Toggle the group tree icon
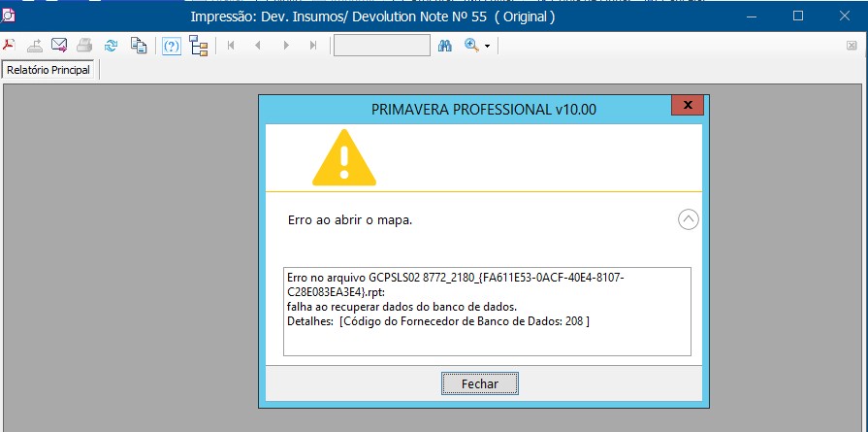868x432 pixels. [x=199, y=46]
